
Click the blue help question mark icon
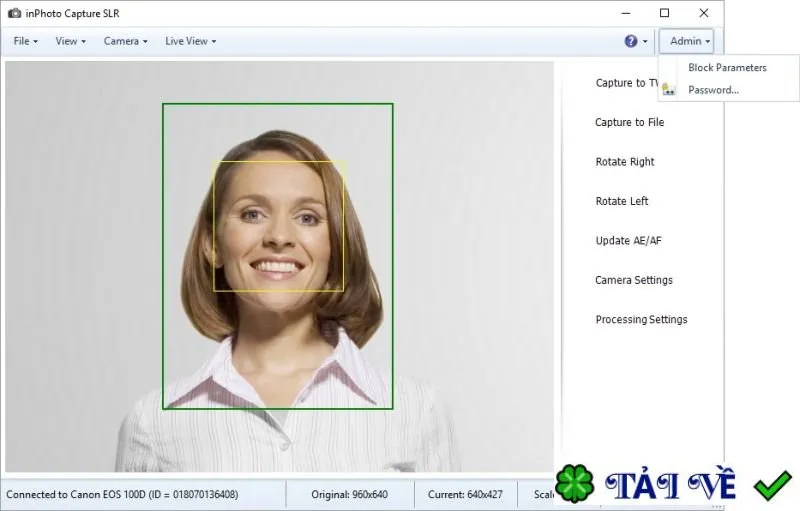pos(631,41)
